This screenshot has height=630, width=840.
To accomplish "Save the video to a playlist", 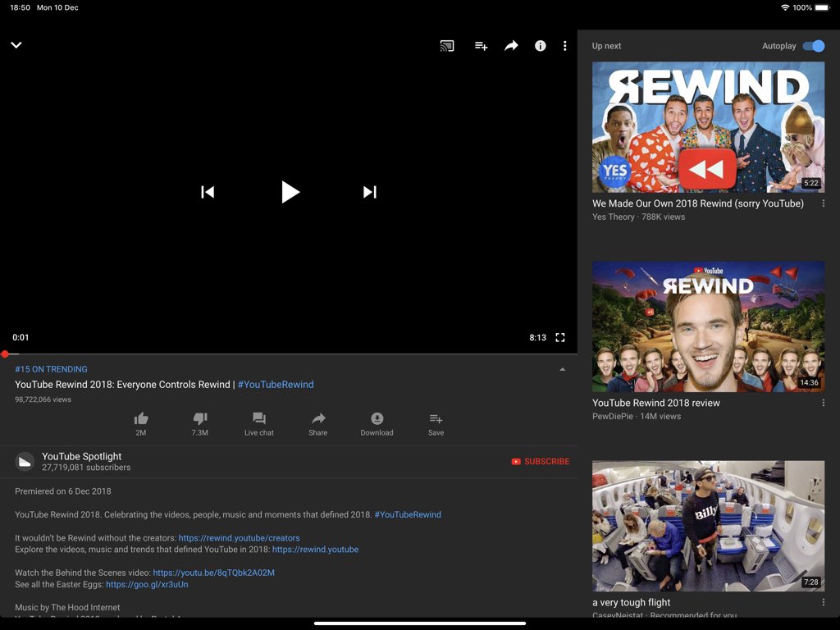I will [x=436, y=424].
